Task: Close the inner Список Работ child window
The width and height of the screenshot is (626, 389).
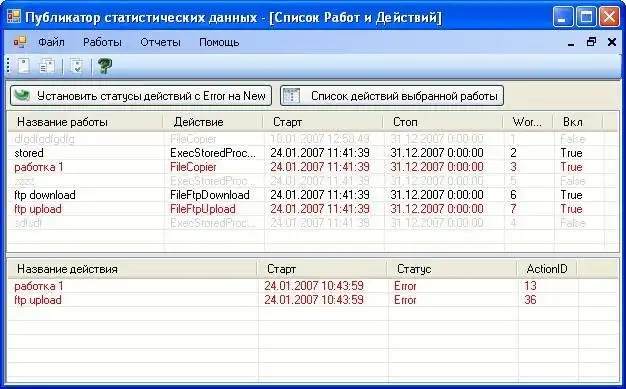Action: [x=612, y=42]
